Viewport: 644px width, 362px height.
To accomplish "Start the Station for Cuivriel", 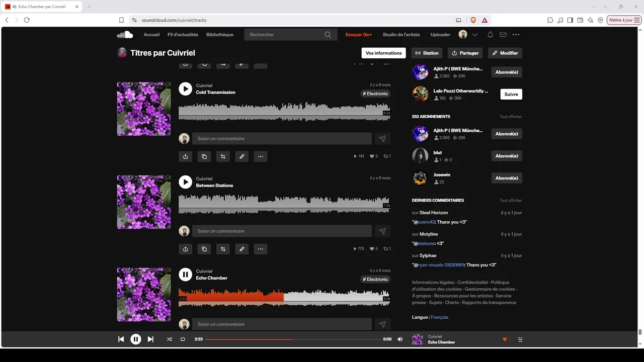I will click(427, 53).
